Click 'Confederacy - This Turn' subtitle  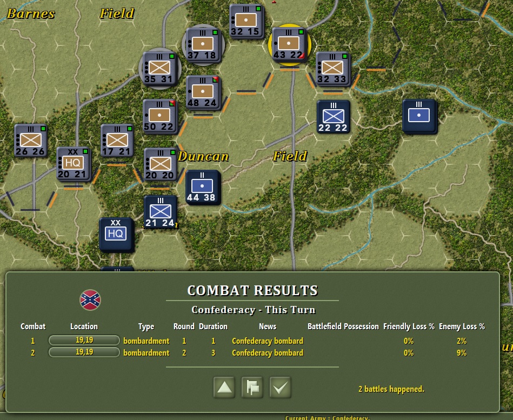coord(253,310)
